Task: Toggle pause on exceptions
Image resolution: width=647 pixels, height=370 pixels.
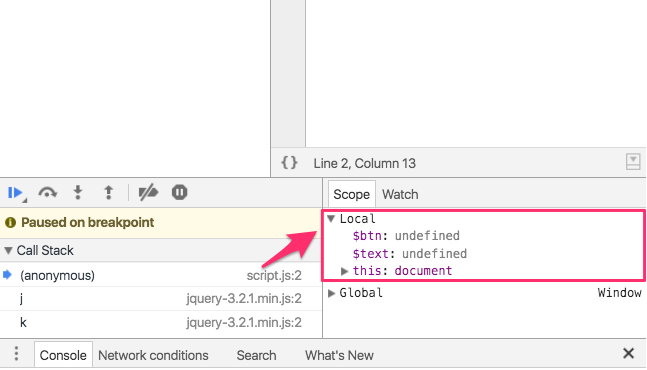Action: 179,193
